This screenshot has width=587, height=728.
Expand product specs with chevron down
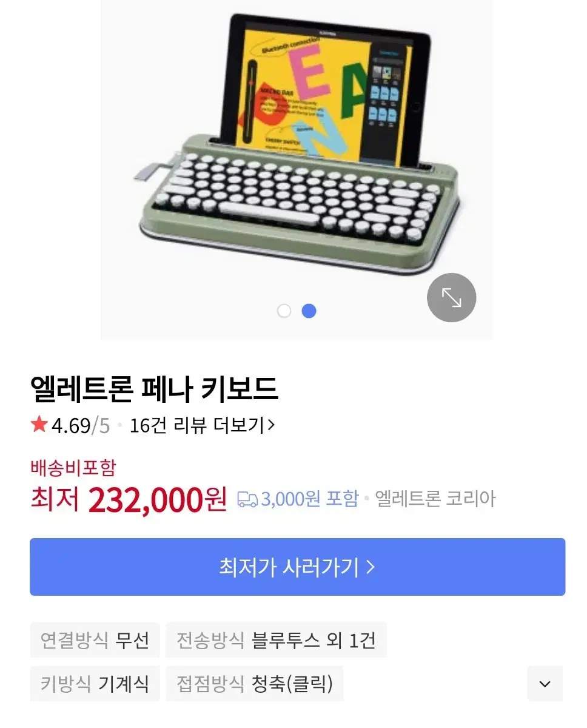545,684
